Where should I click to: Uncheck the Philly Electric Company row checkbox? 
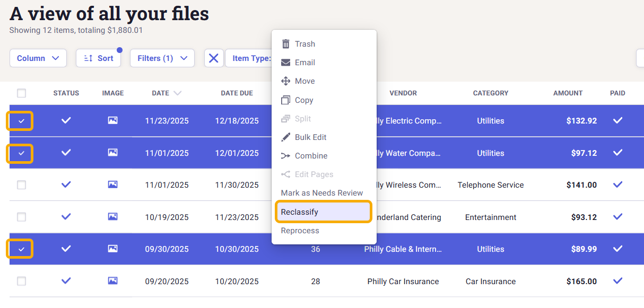click(x=21, y=121)
